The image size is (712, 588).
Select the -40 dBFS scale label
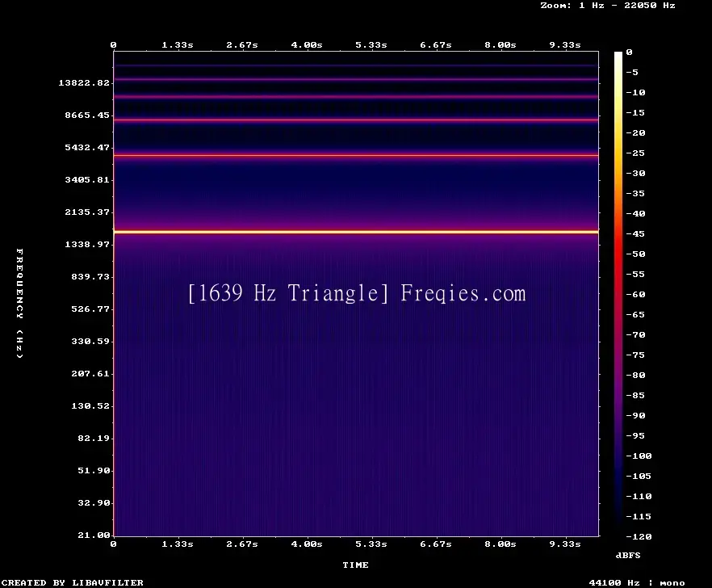click(635, 213)
